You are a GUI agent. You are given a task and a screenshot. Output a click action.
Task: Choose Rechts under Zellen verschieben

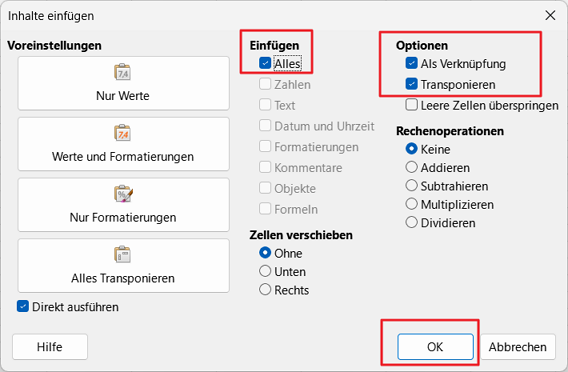[265, 289]
